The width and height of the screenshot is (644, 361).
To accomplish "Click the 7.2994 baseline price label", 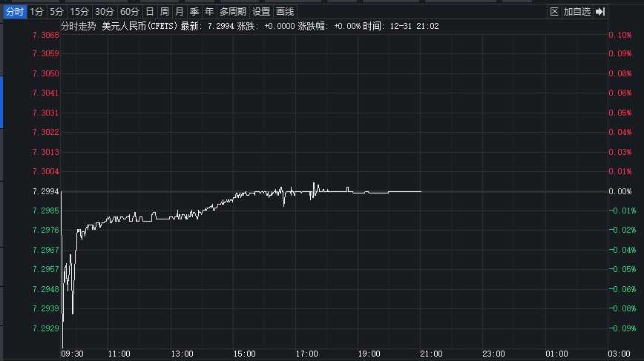I will tap(46, 191).
